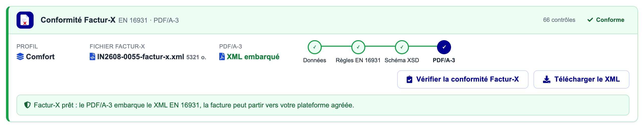Select the Règles EN 16931 step circle
The image size is (644, 128).
click(x=358, y=47)
